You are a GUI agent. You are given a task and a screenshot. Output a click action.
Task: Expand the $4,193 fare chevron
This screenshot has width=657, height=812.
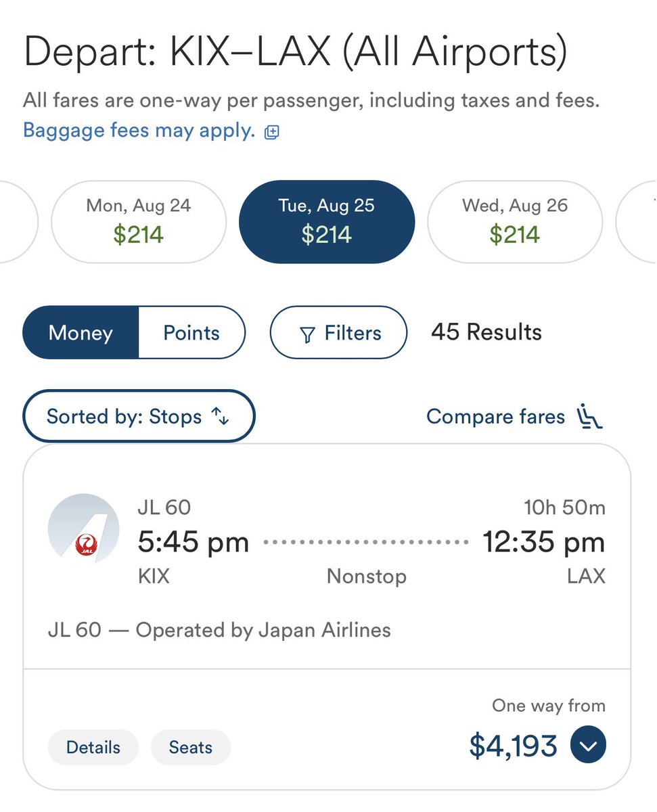point(589,746)
